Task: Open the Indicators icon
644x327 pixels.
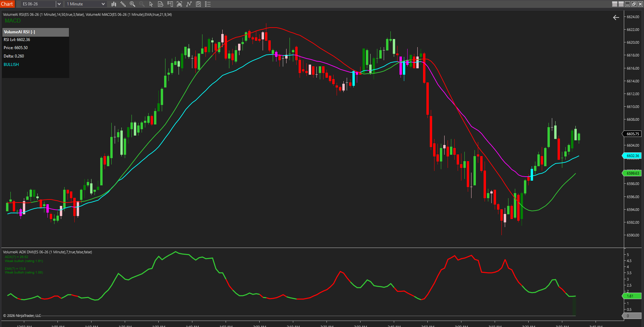Action: 189,4
